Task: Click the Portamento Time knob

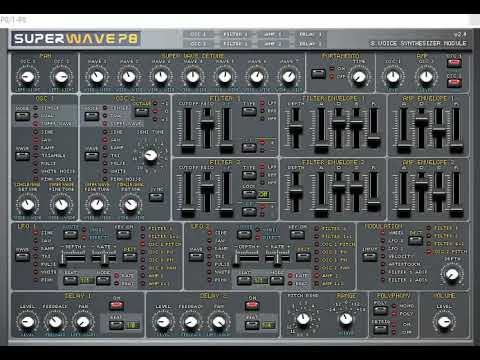Action: [x=359, y=77]
